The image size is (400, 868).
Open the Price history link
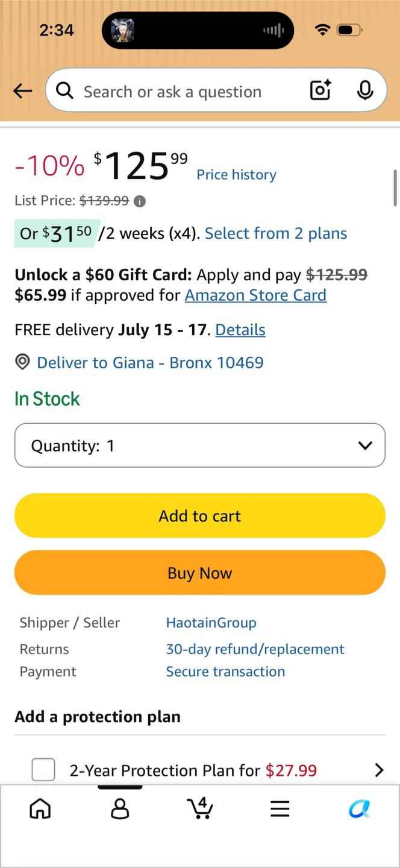[x=237, y=175]
